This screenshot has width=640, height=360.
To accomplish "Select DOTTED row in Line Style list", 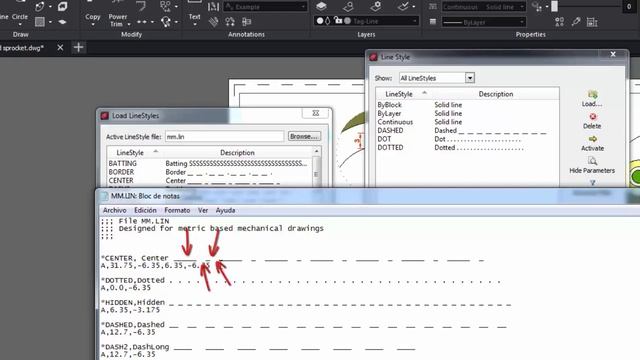I will pyautogui.click(x=467, y=148).
